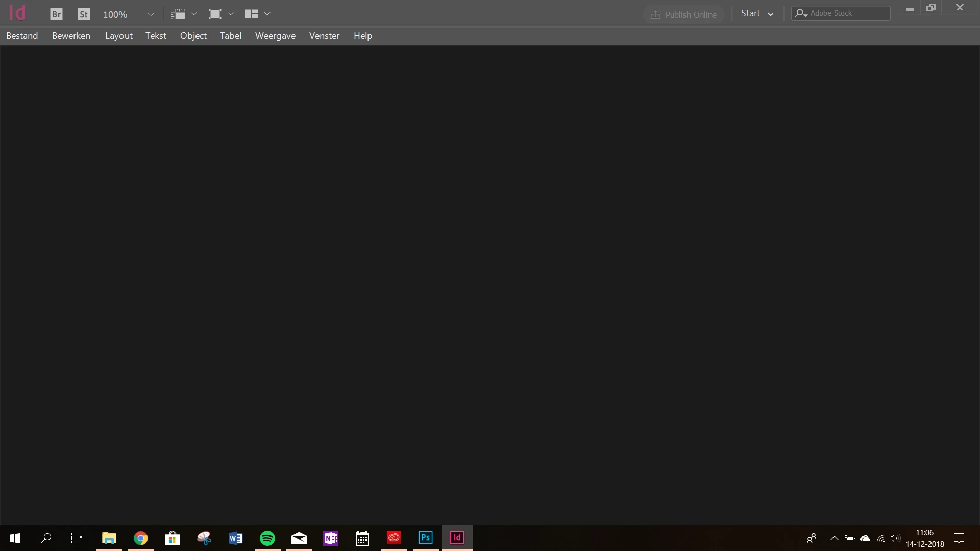
Task: Open Creative Cloud taskbar icon
Action: click(x=394, y=538)
